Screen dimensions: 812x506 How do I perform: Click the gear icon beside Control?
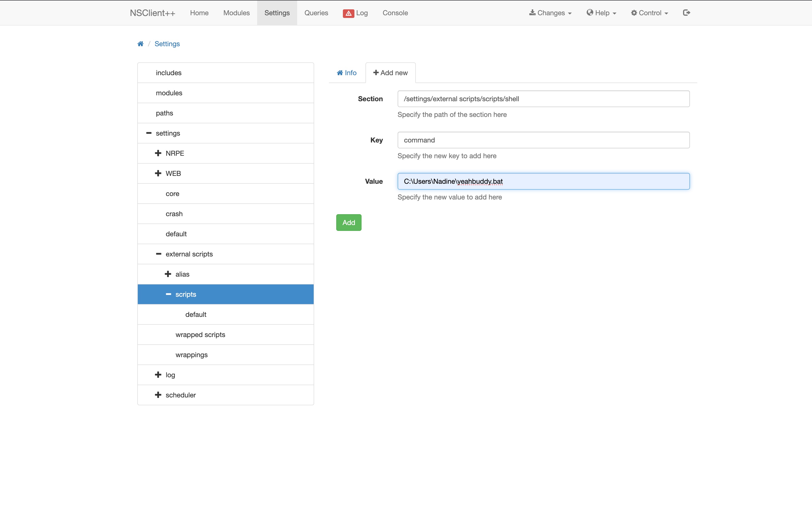click(x=634, y=13)
